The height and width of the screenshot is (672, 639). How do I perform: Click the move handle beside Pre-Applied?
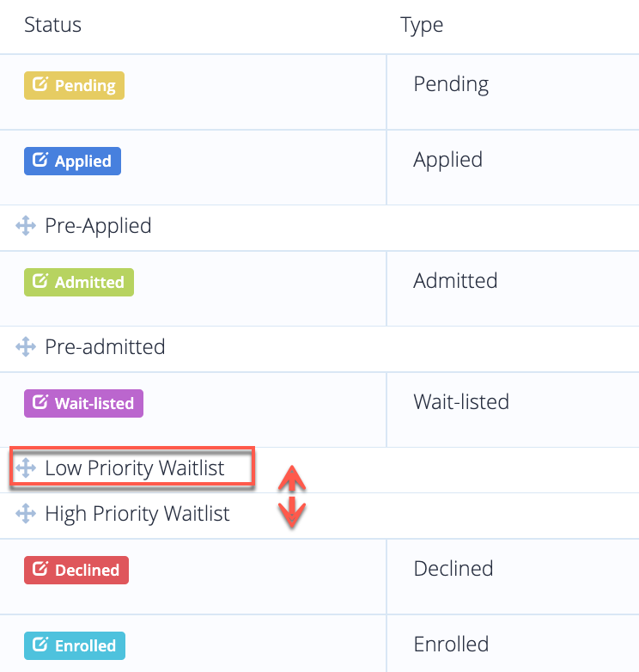[x=26, y=226]
